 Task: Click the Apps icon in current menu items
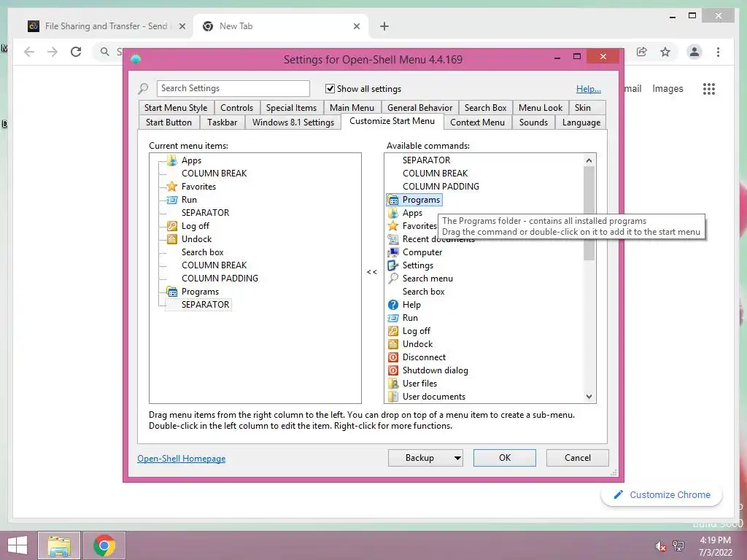pos(172,160)
